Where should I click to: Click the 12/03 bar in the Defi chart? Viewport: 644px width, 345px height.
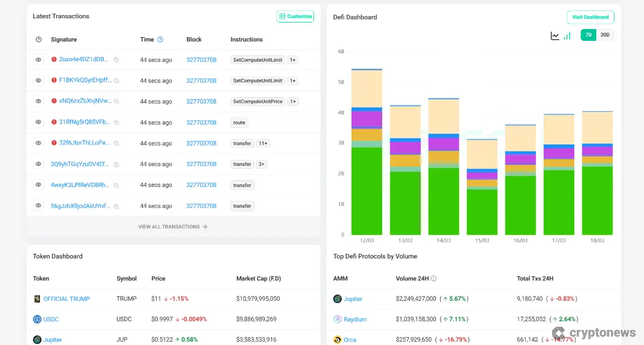[367, 152]
